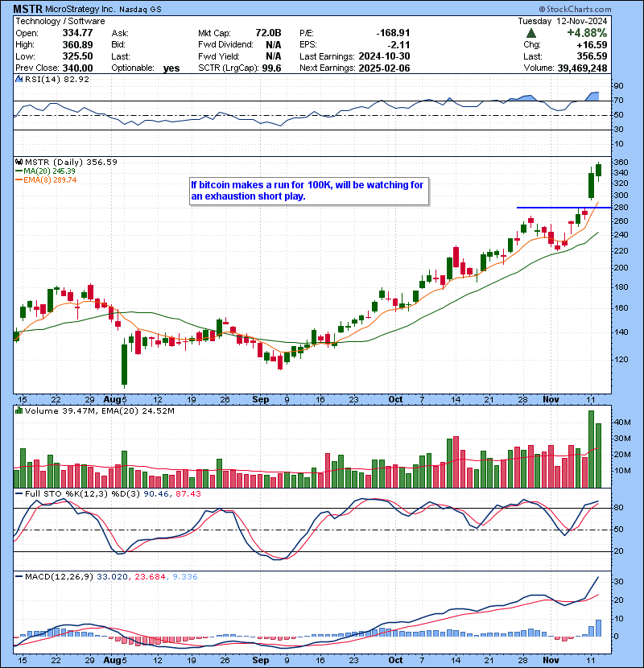Click the blue horizontal resistance line at 280

pos(563,208)
